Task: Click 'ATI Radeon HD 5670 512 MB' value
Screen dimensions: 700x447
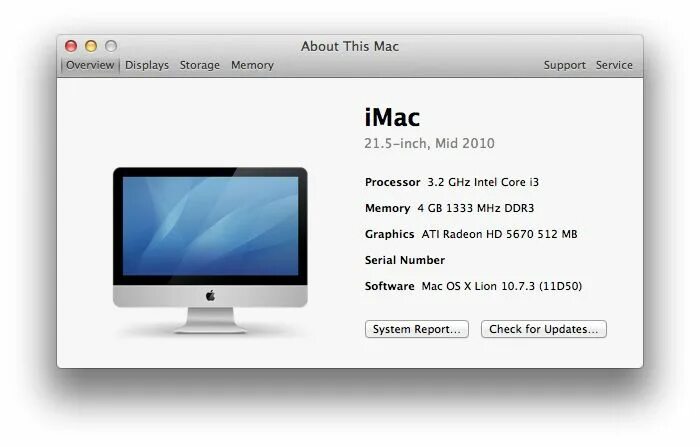Action: pyautogui.click(x=499, y=234)
